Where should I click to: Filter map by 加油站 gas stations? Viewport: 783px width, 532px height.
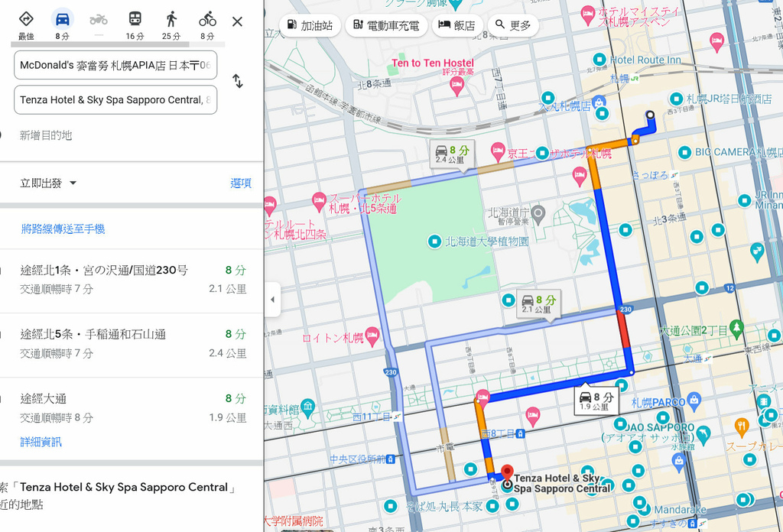coord(310,25)
